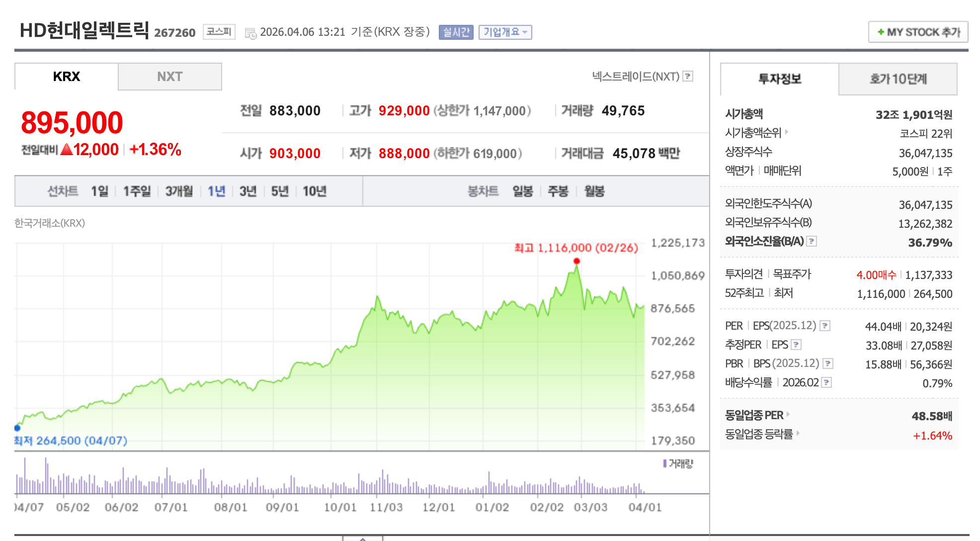The width and height of the screenshot is (980, 541).
Task: Select the 10년 line chart period
Action: click(x=314, y=191)
